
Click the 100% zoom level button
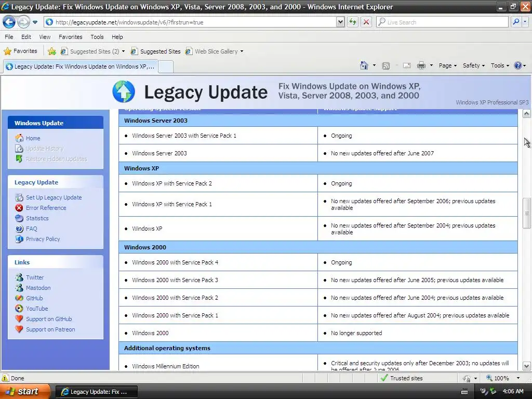[x=497, y=378]
